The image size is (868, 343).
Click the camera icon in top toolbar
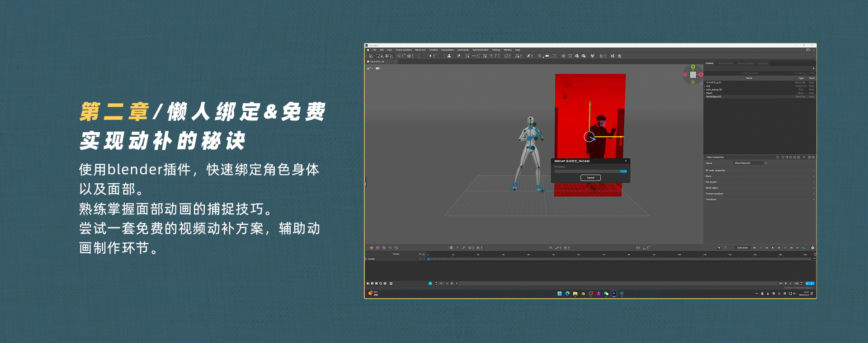(x=547, y=56)
